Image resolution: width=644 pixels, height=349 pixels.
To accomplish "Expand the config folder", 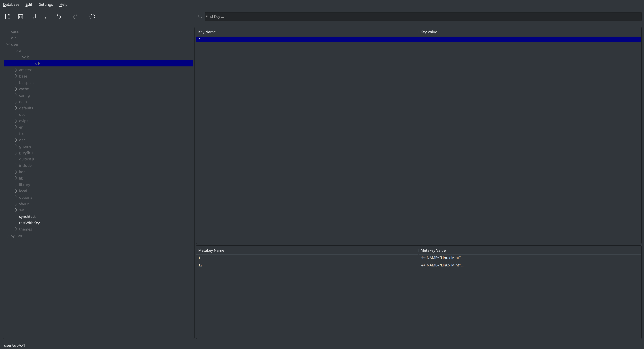I will pyautogui.click(x=16, y=95).
